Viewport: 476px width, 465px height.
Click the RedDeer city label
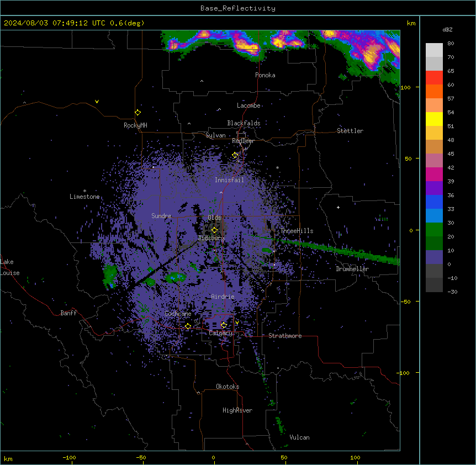243,141
